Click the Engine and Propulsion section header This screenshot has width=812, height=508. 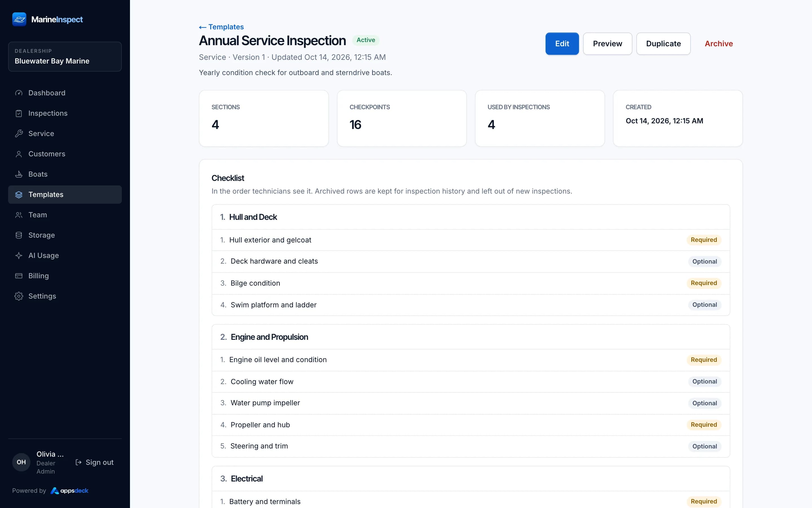(471, 337)
